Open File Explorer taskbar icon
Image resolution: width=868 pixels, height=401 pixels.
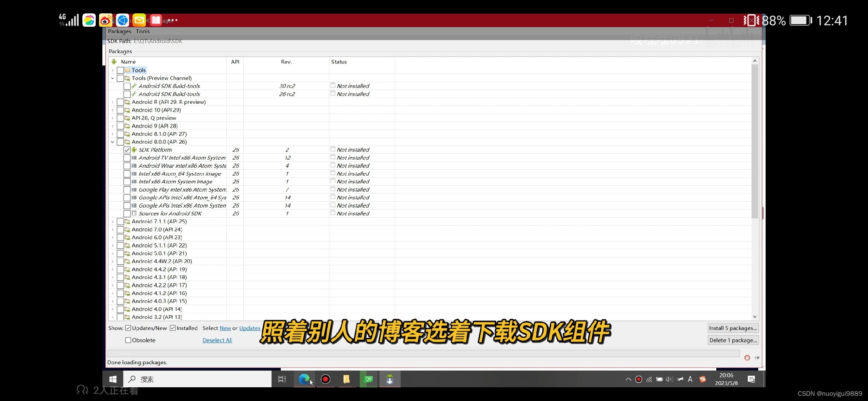point(346,379)
